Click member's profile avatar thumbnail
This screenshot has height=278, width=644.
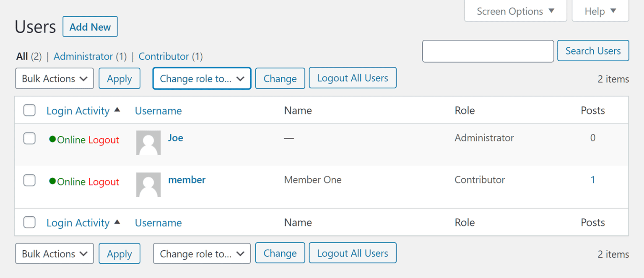148,184
